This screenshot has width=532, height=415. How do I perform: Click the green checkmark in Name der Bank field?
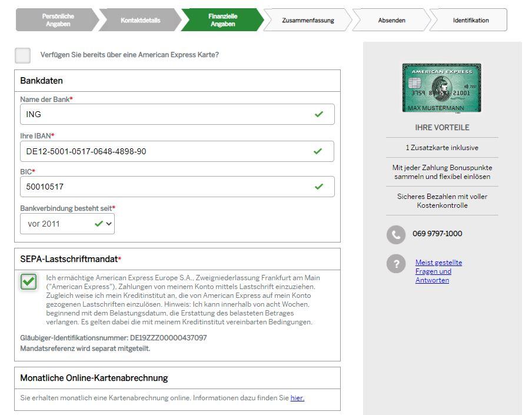[x=318, y=114]
